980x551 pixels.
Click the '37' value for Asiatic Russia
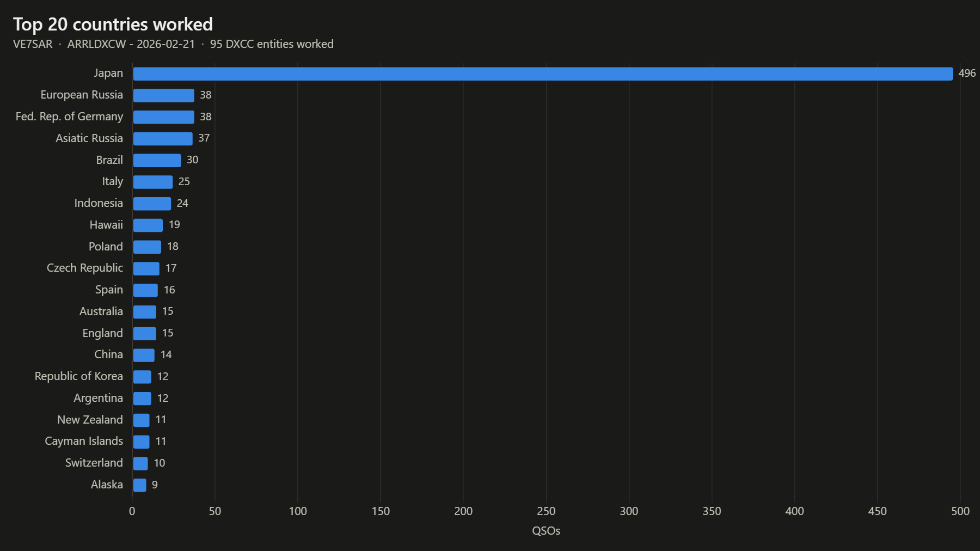pyautogui.click(x=204, y=138)
